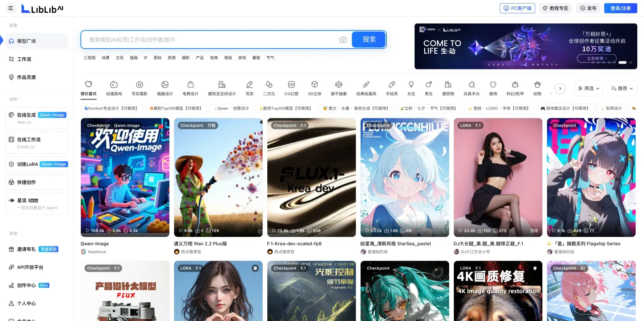Open the 推荐 sort dropdown
The height and width of the screenshot is (321, 644).
[622, 88]
